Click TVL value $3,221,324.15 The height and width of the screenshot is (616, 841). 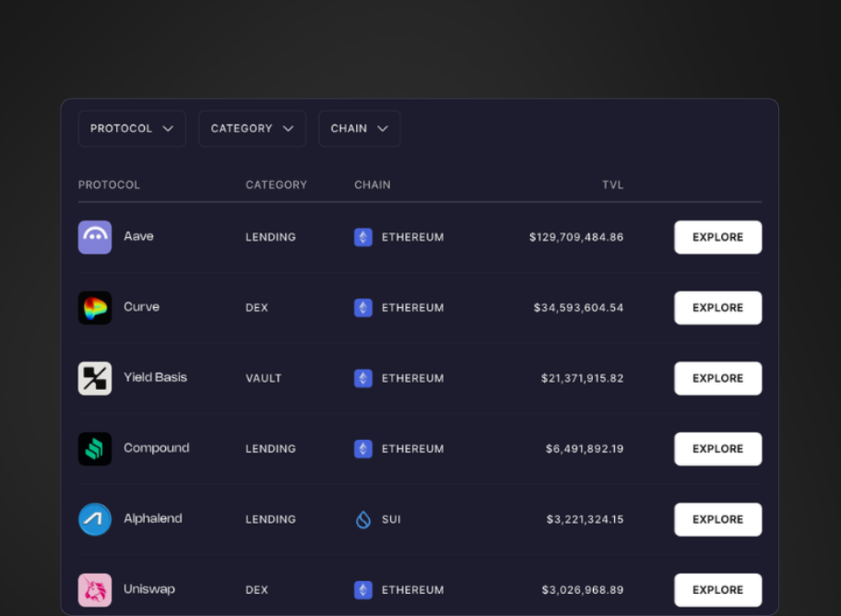point(585,519)
